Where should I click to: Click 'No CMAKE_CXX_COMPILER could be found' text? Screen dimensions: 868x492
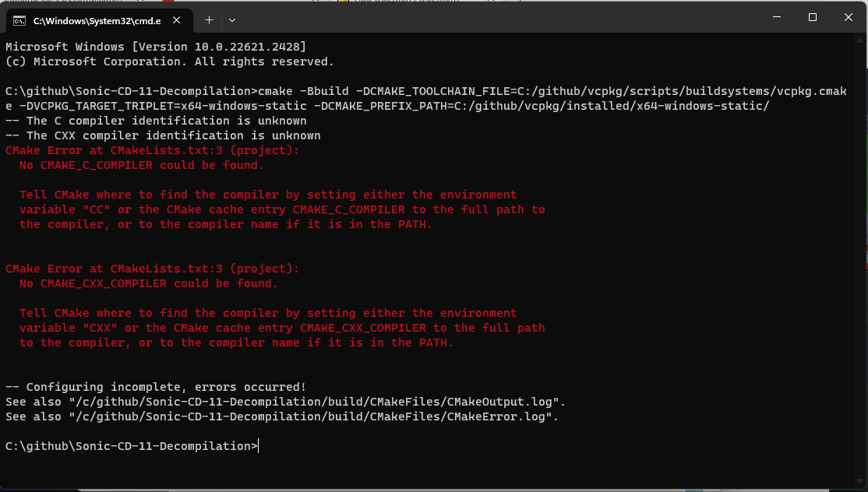(x=148, y=283)
